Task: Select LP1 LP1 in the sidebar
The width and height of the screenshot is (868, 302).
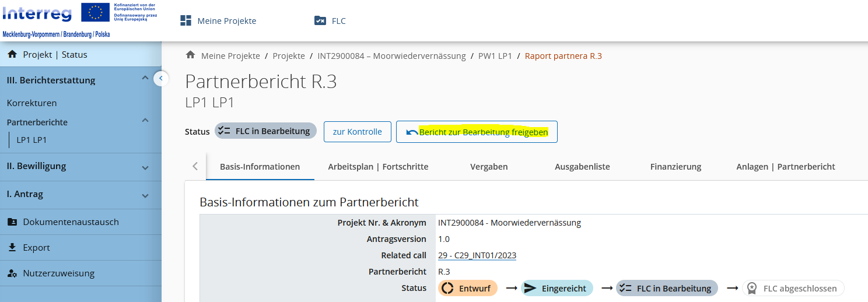Action: tap(32, 140)
